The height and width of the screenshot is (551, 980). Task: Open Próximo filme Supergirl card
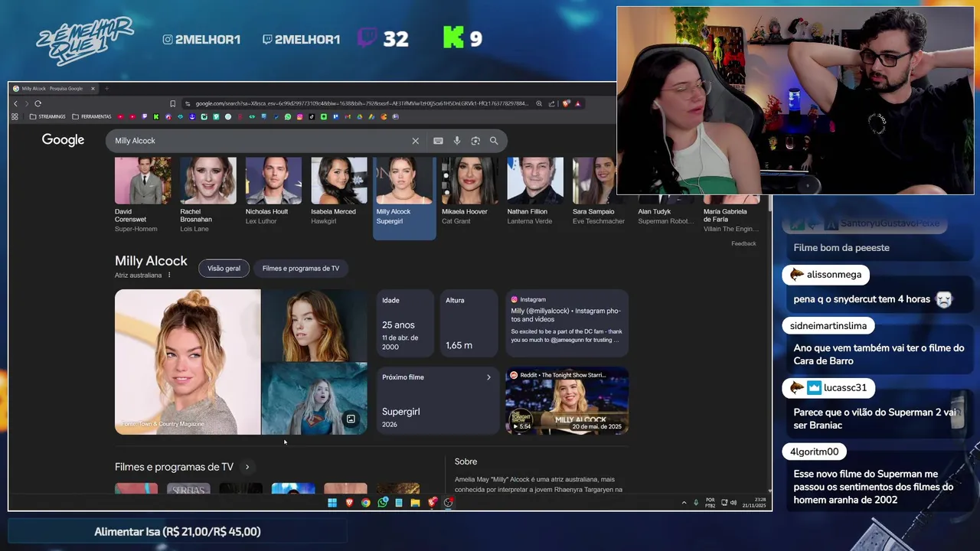point(437,401)
